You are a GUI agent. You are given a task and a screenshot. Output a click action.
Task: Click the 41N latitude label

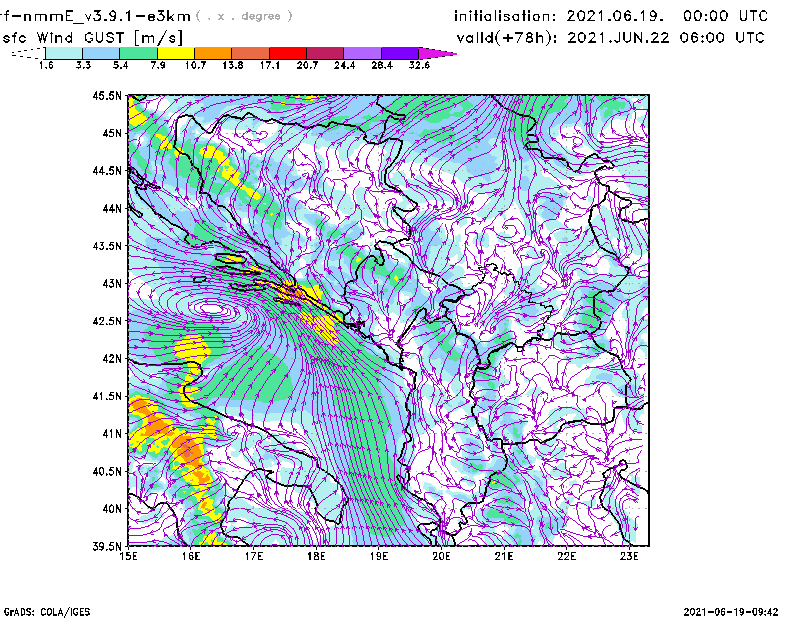point(112,434)
